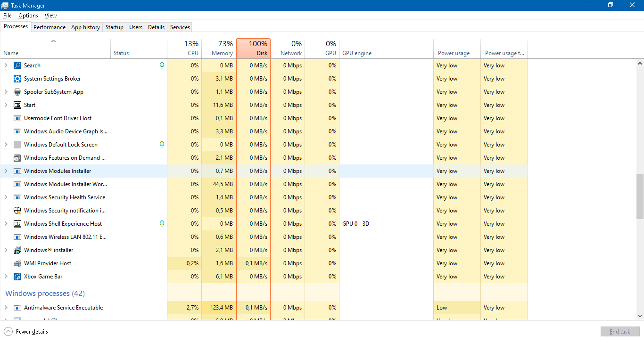Click the Windows Modules Installer Worker icon
Screen dimensions: 644x343
click(x=17, y=184)
